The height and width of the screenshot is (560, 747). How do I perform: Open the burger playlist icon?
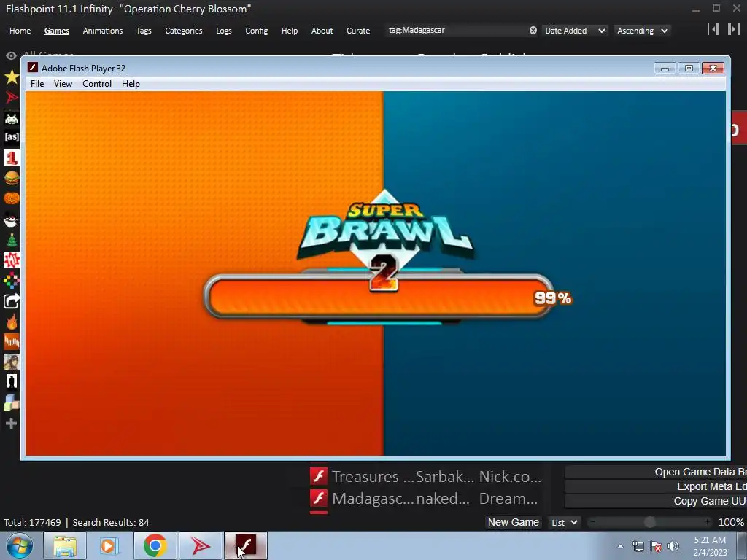(x=12, y=178)
